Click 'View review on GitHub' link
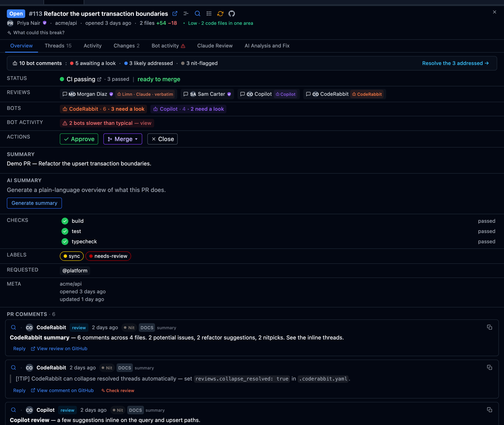The image size is (504, 425). point(59,349)
